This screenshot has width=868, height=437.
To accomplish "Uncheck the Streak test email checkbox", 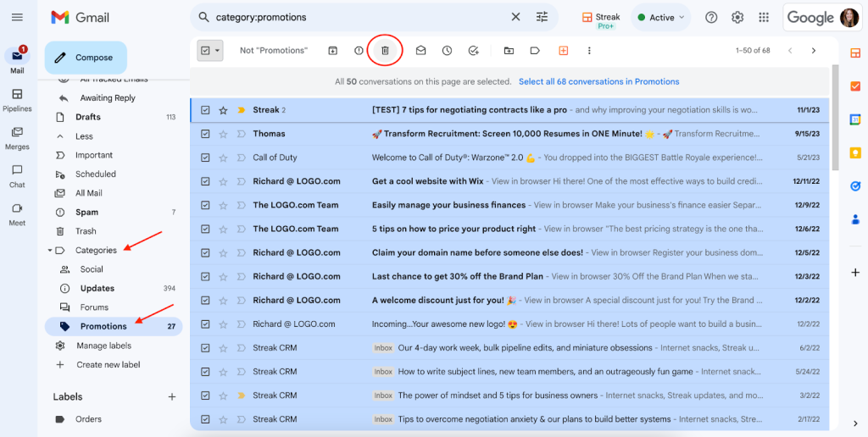I will tap(205, 110).
